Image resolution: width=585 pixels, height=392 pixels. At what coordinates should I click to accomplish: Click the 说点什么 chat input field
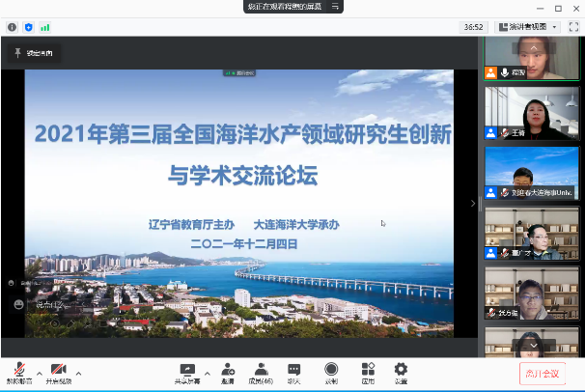52,305
